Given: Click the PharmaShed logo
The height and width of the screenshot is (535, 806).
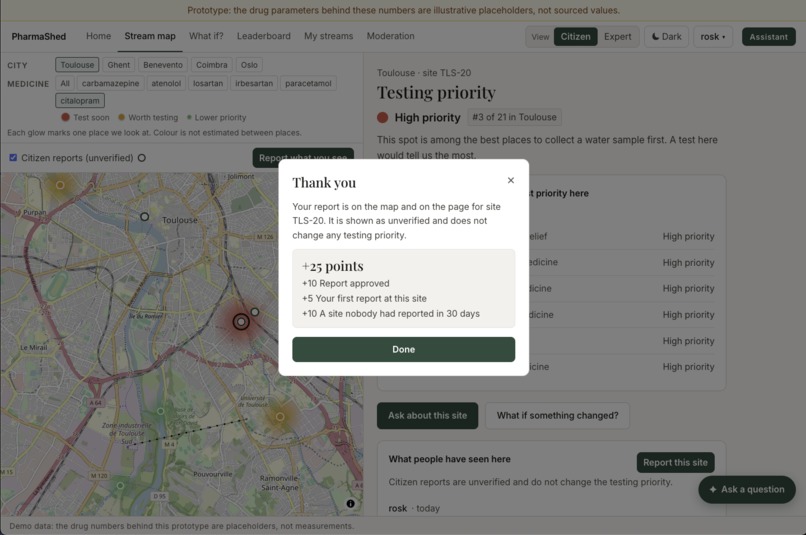Looking at the screenshot, I should (39, 36).
